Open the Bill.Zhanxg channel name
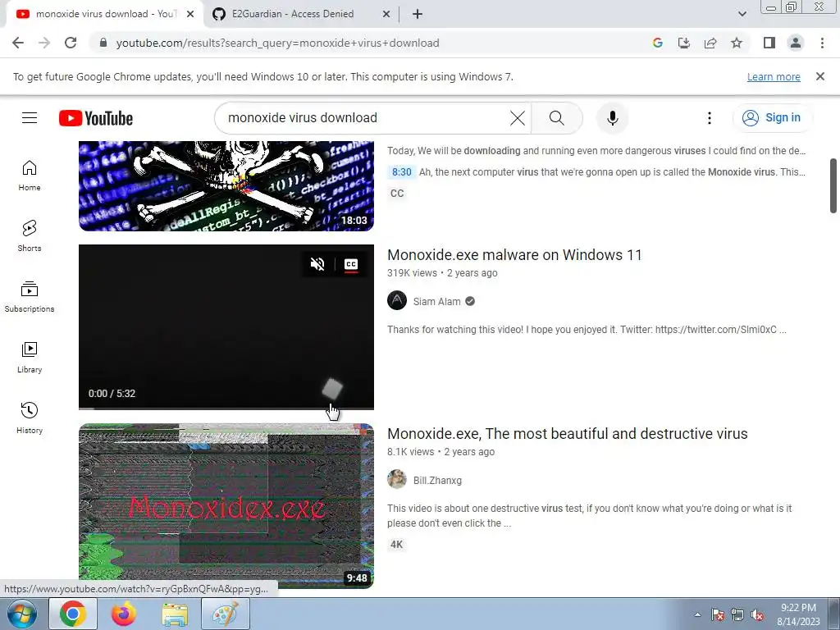This screenshot has width=840, height=630. point(437,481)
